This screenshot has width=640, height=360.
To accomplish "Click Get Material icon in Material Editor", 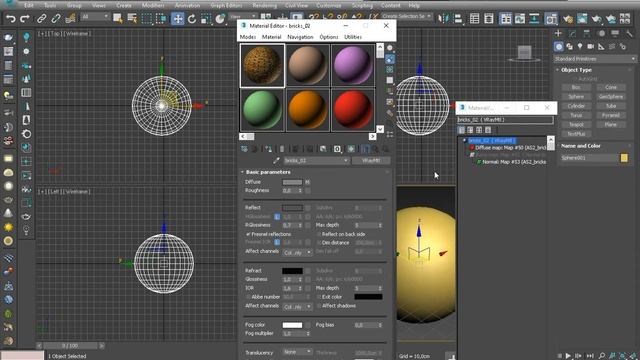I will tap(244, 149).
